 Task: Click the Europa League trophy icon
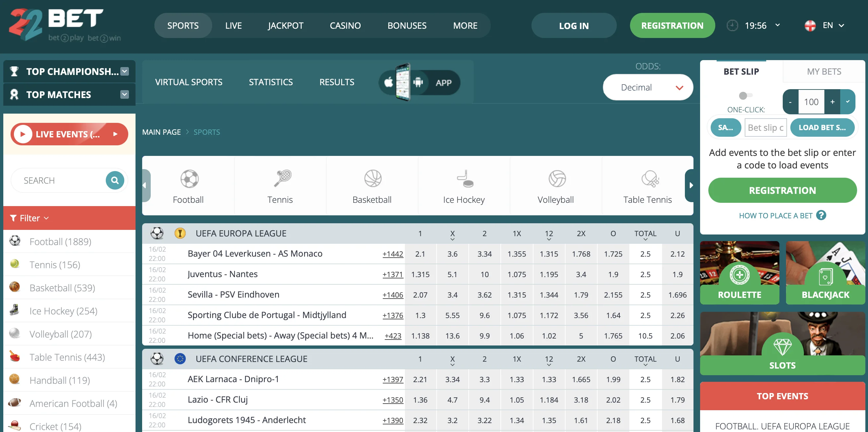coord(180,233)
